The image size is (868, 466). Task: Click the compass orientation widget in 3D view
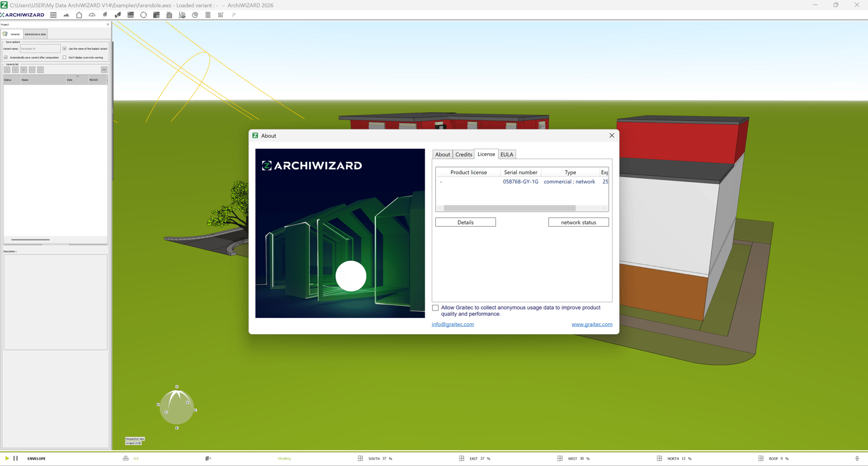176,407
